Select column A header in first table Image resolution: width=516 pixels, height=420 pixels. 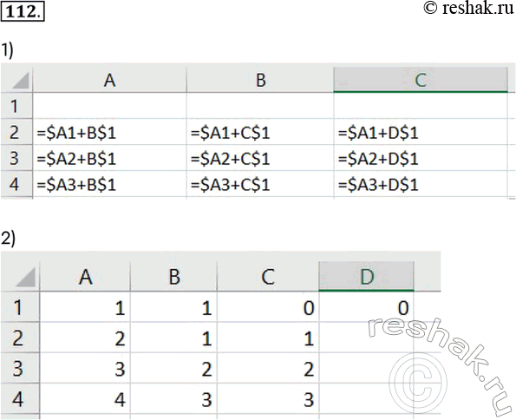109,80
